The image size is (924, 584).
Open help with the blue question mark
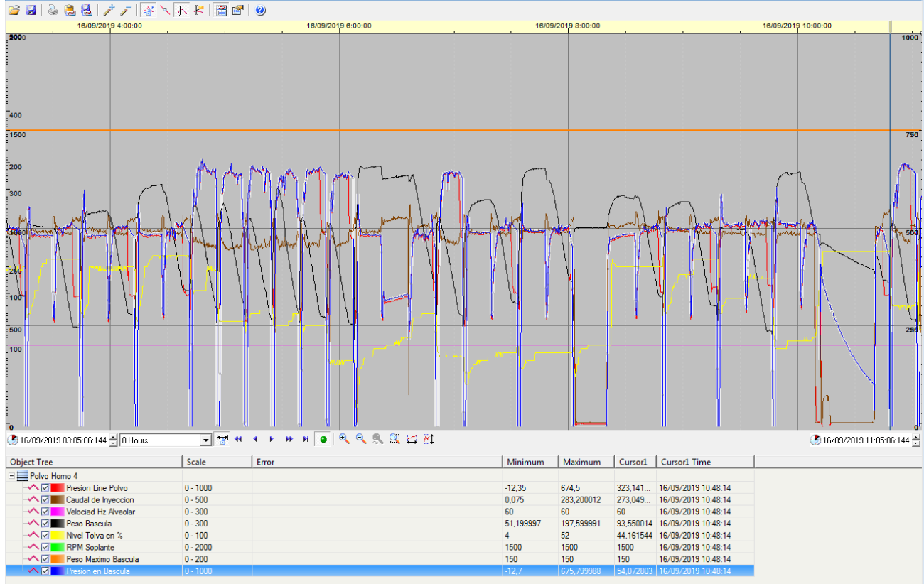coord(260,11)
